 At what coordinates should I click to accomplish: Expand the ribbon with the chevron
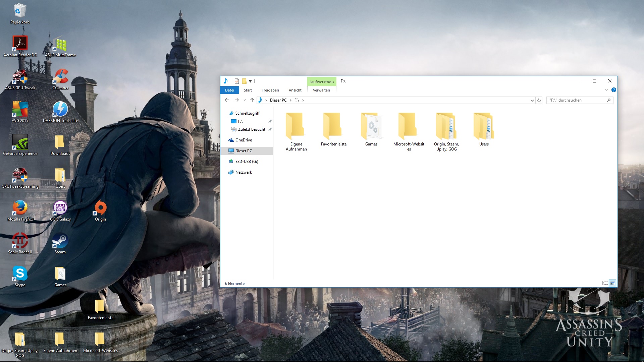tap(606, 90)
